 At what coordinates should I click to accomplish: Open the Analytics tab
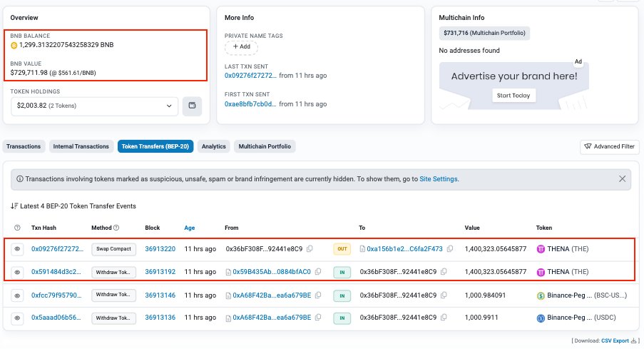point(213,146)
